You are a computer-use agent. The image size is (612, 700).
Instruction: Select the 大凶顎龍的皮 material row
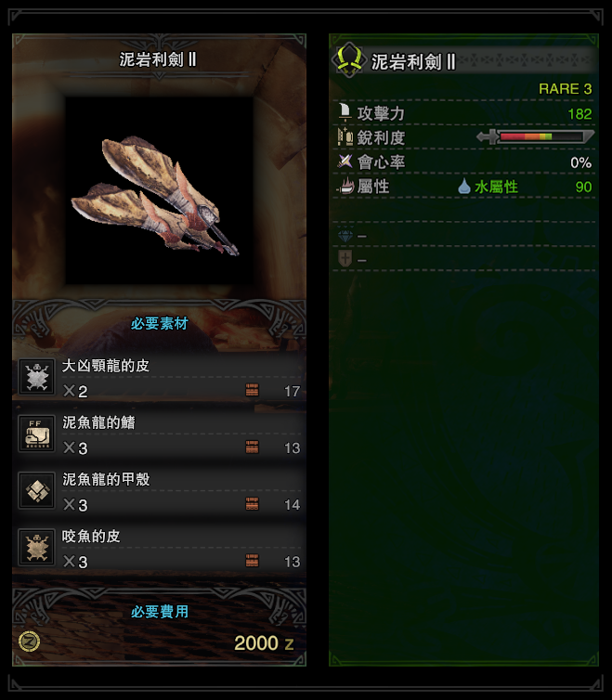click(x=159, y=377)
